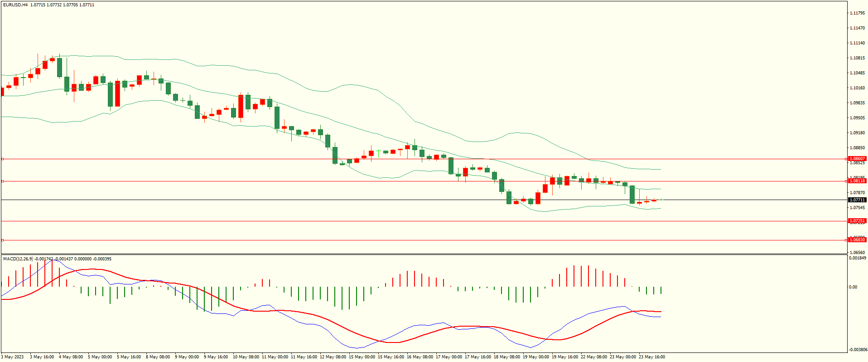Select the red horizontal line at 1.08607
868x362 pixels.
[x=424, y=159]
